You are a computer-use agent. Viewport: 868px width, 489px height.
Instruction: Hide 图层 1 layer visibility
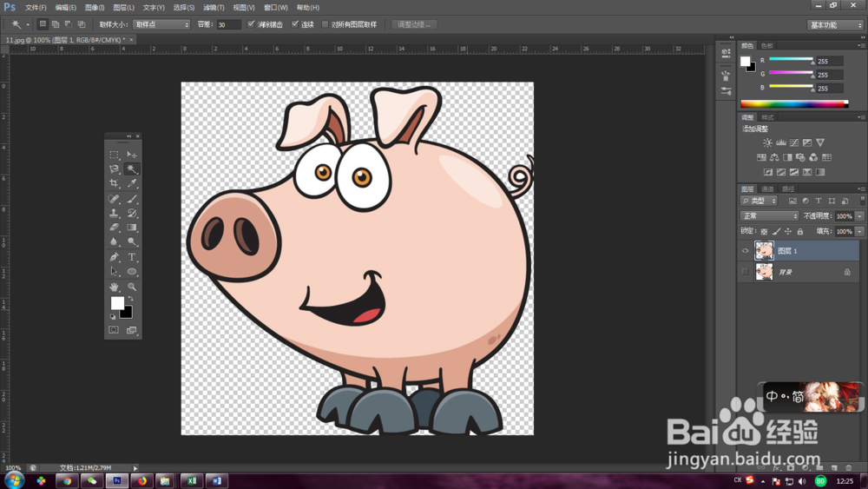[745, 251]
